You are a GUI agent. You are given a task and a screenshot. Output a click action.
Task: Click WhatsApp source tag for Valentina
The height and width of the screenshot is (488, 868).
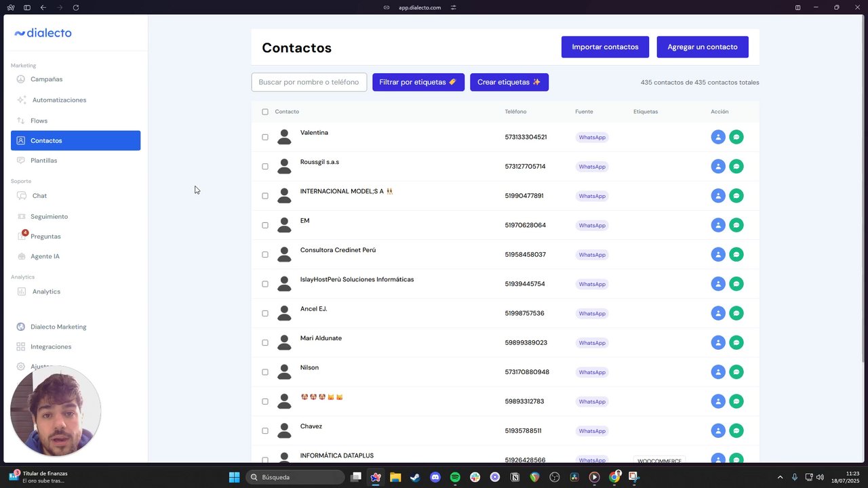(592, 137)
